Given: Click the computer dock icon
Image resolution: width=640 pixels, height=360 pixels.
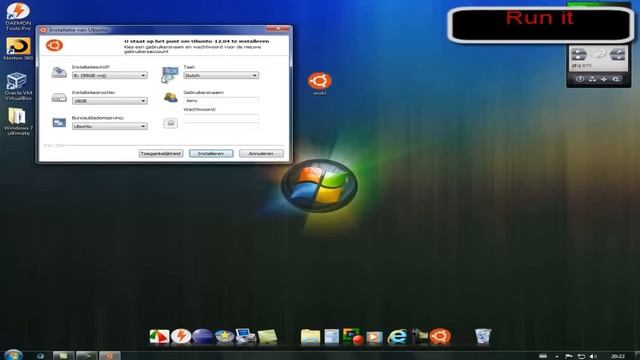Looking at the screenshot, I should (x=246, y=337).
